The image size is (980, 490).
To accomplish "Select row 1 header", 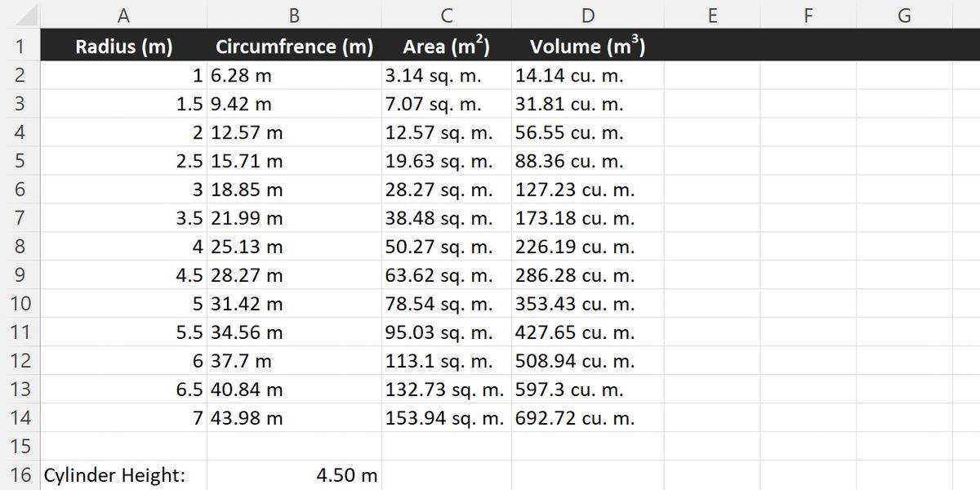I will click(x=20, y=46).
